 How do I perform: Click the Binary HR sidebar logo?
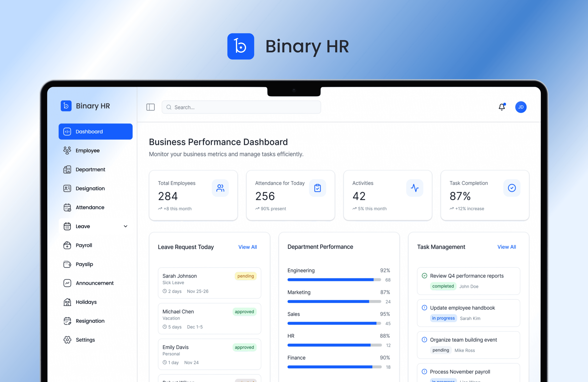pos(66,106)
